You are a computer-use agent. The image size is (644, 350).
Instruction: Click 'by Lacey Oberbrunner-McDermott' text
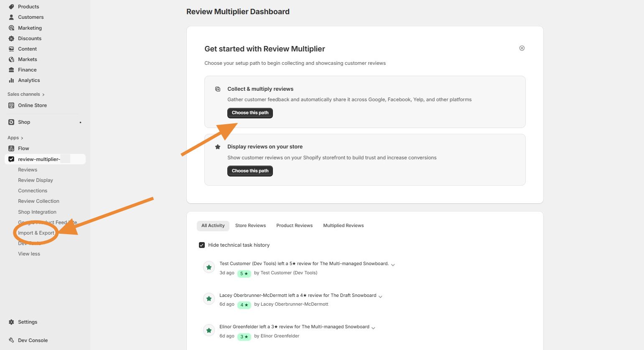pos(291,304)
